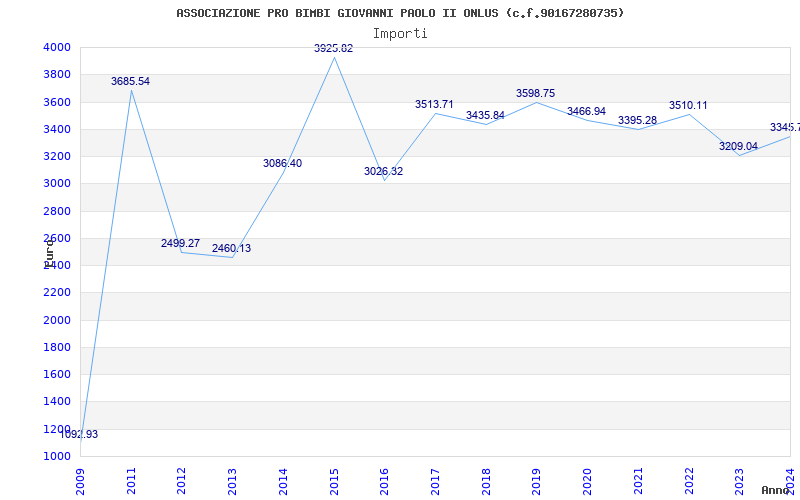Click the 2015 x-axis year label
This screenshot has width=800, height=500.
point(334,481)
